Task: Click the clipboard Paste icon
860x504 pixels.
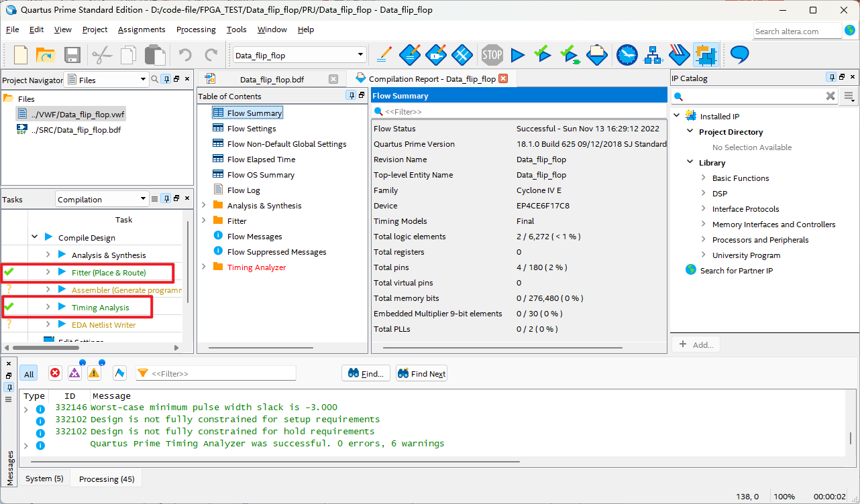Action: point(155,55)
